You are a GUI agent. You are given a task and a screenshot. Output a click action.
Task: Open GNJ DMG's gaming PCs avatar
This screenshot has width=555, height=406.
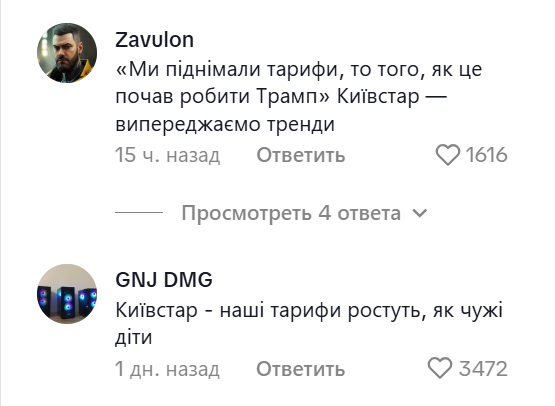(67, 294)
